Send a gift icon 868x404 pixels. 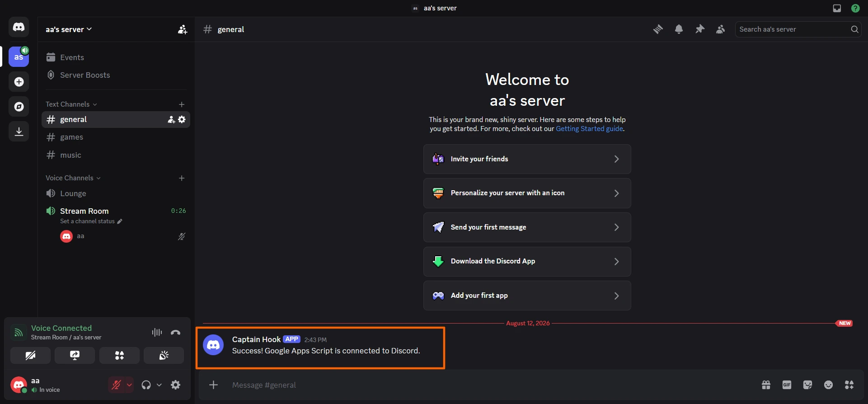(766, 385)
